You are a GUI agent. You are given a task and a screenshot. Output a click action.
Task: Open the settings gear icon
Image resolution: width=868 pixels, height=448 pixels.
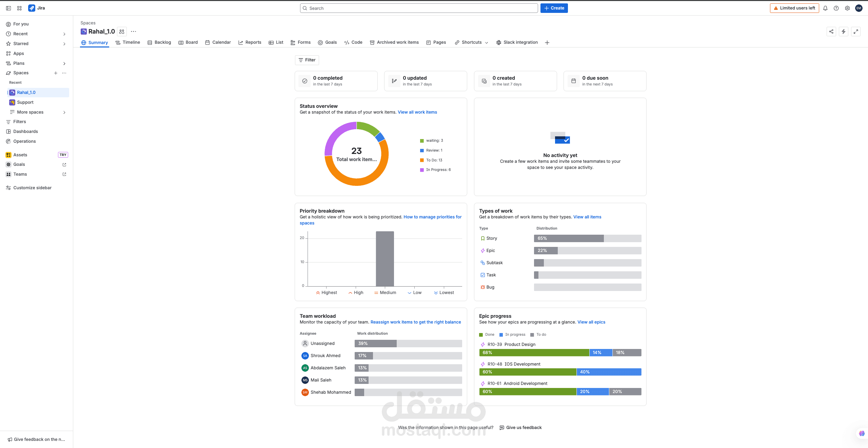coord(847,8)
